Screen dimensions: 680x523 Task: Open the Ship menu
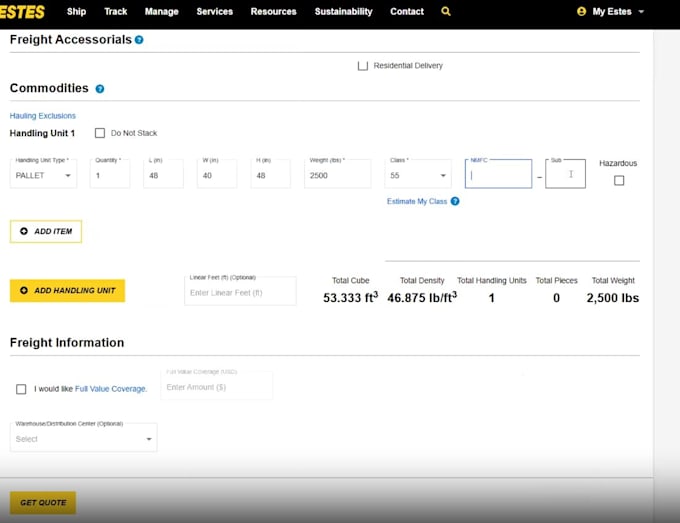coord(76,12)
